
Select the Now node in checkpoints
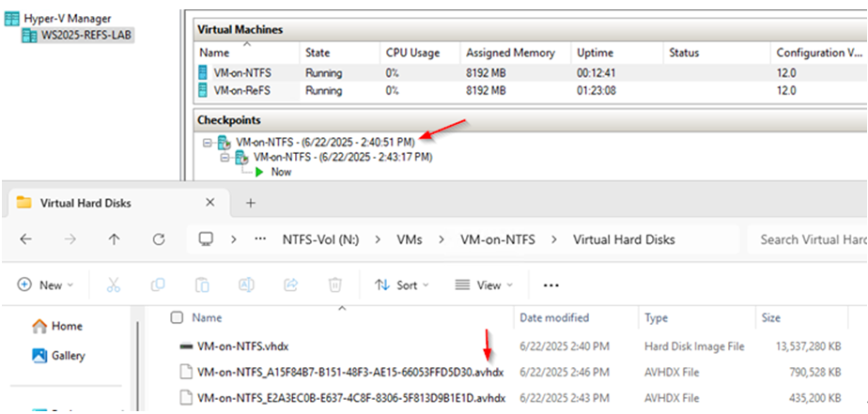pos(281,172)
